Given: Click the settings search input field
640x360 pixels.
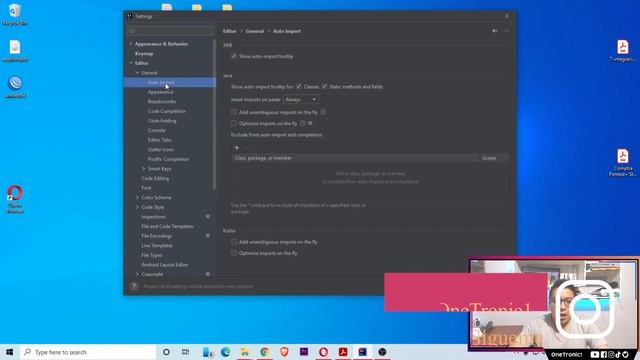Looking at the screenshot, I should (x=170, y=31).
